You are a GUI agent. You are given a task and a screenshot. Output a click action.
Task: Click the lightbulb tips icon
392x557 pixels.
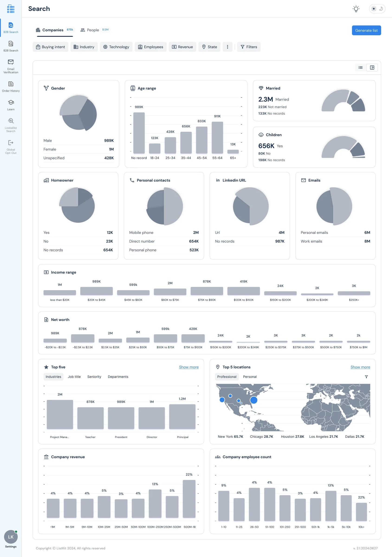pos(356,9)
